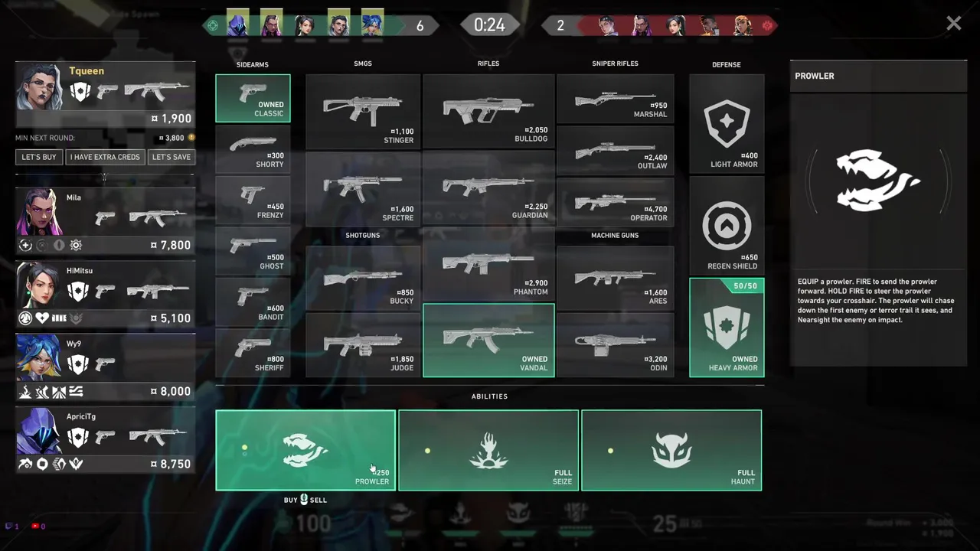Buy the Phantom rifle
This screenshot has height=551, width=980.
pos(488,264)
